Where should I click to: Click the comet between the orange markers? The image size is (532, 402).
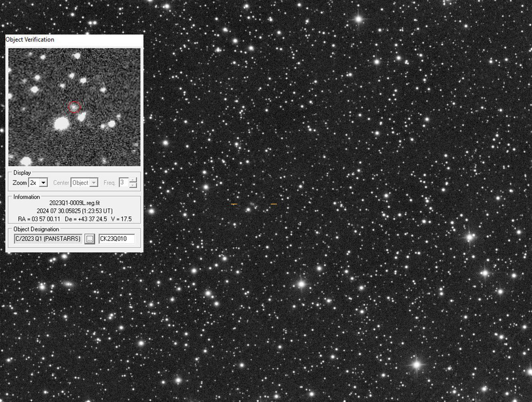253,204
